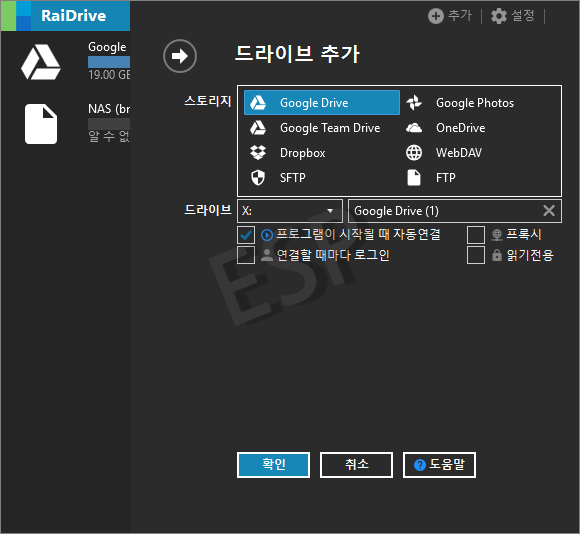Image resolution: width=580 pixels, height=534 pixels.
Task: Click the user icon beside 연결할 때마다 로그인
Action: [267, 255]
